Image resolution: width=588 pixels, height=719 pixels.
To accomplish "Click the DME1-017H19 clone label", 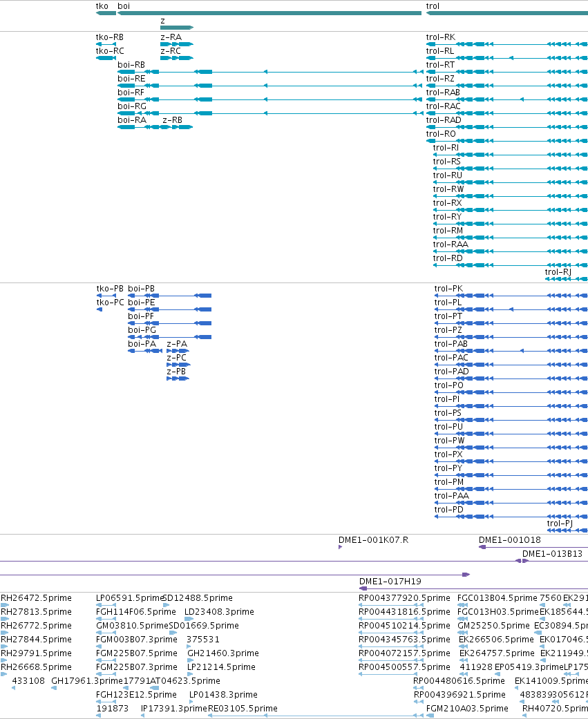I will [390, 582].
